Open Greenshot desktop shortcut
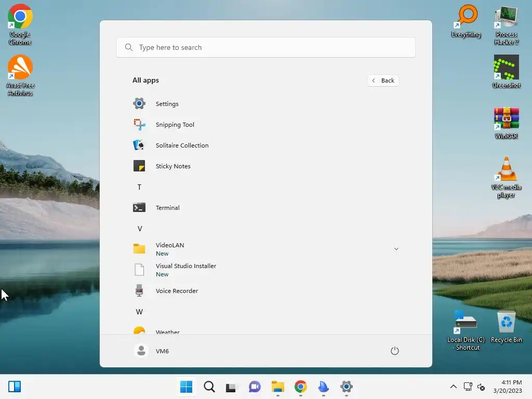Viewport: 532px width, 399px height. 506,72
